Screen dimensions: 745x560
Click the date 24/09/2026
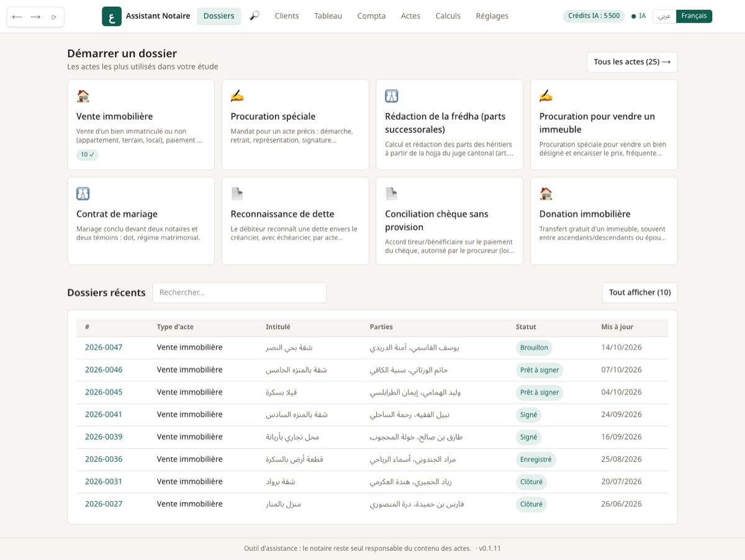(621, 415)
